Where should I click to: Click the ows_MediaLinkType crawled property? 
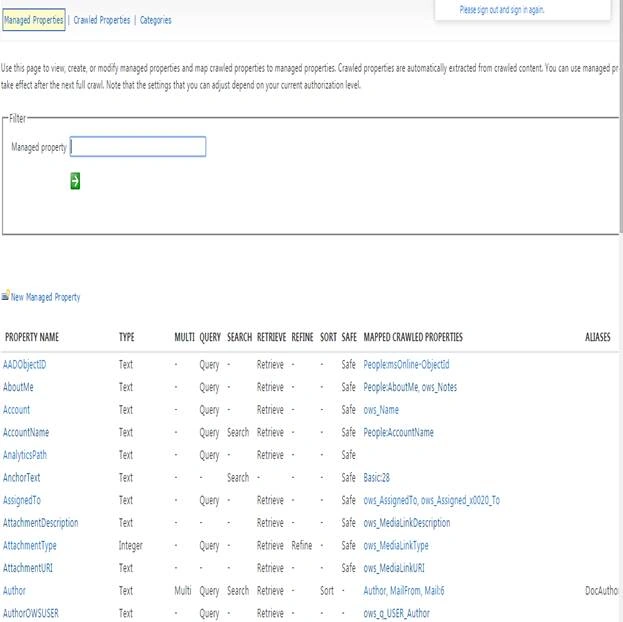tap(396, 545)
